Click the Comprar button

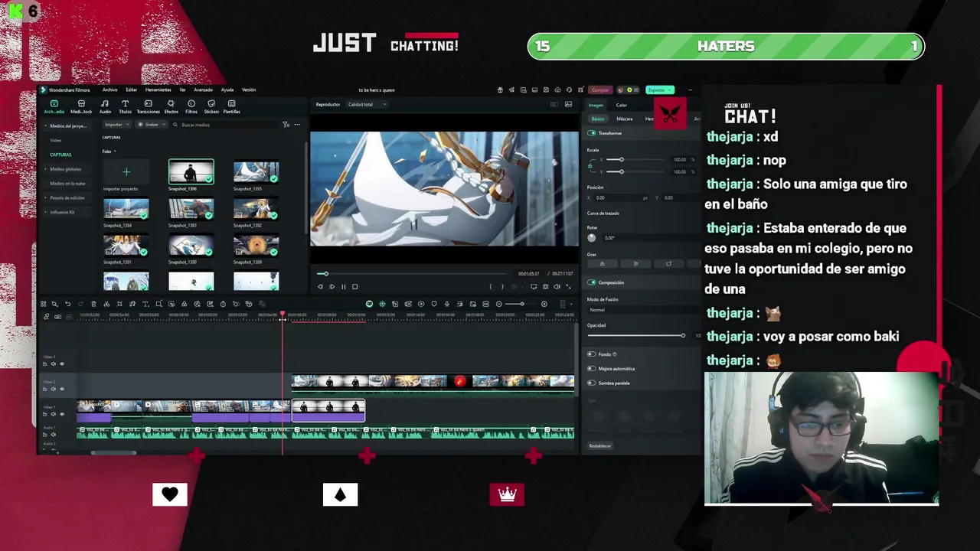coord(600,90)
